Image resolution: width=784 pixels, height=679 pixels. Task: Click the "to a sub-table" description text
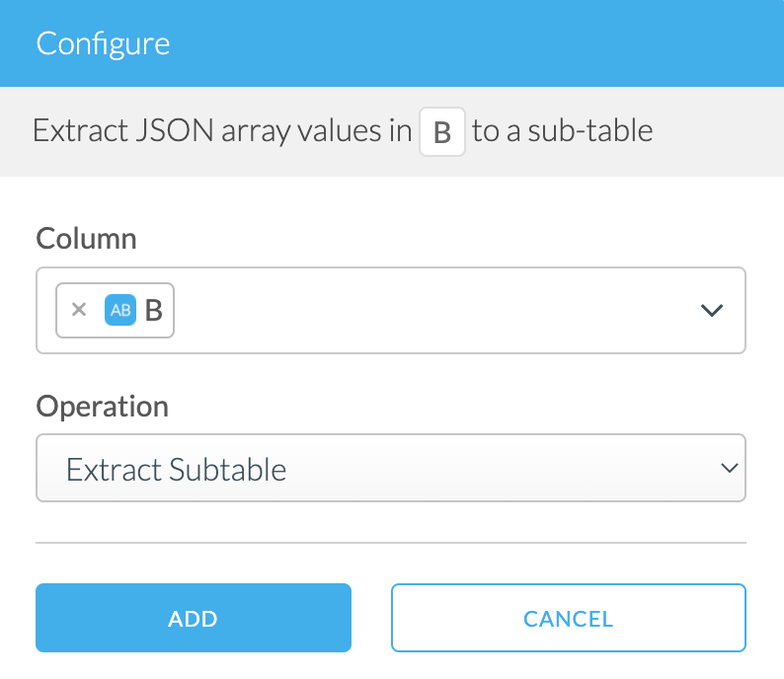click(x=562, y=131)
